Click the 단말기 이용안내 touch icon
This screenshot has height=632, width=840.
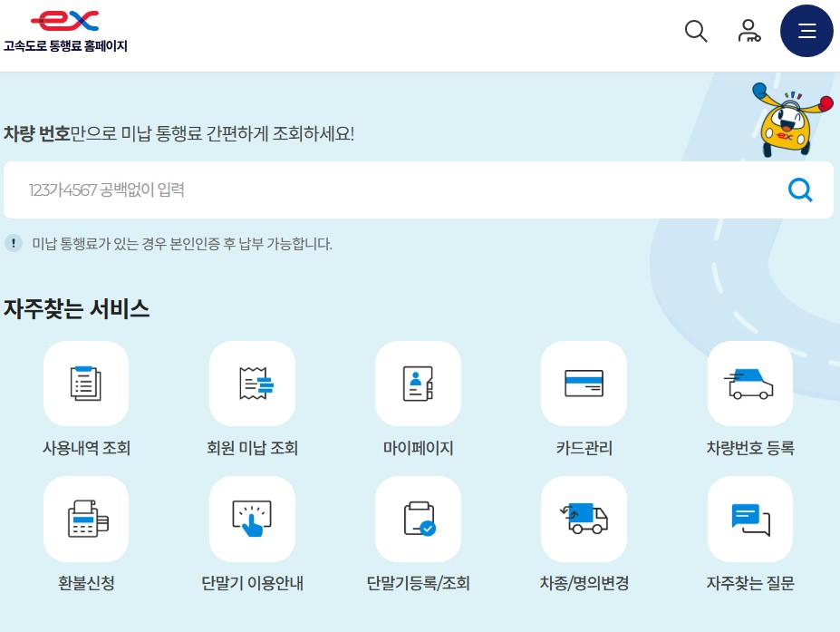coord(252,519)
